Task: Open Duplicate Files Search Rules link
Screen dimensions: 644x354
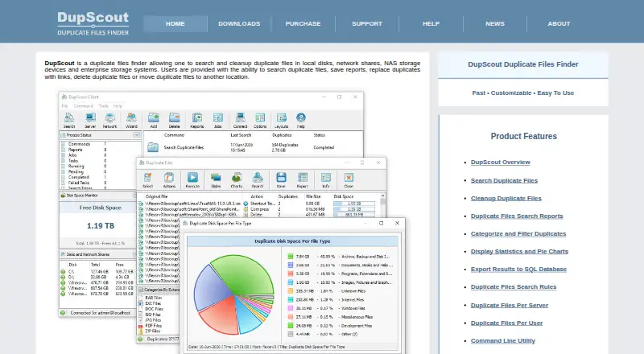Action: (514, 286)
